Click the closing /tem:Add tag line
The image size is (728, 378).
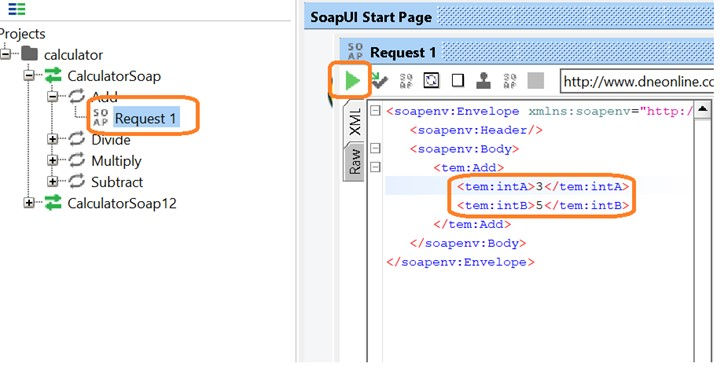[472, 224]
